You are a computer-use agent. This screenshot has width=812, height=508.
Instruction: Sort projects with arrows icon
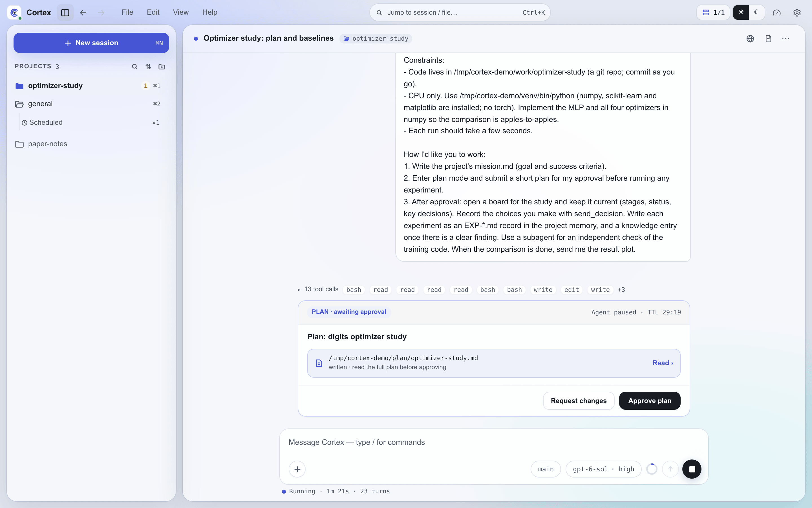point(148,67)
